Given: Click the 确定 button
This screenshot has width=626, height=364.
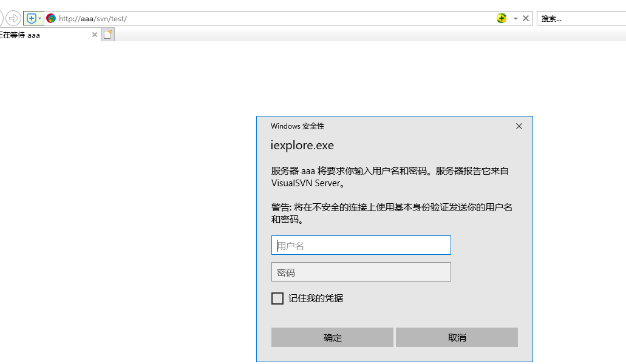Looking at the screenshot, I should click(332, 337).
